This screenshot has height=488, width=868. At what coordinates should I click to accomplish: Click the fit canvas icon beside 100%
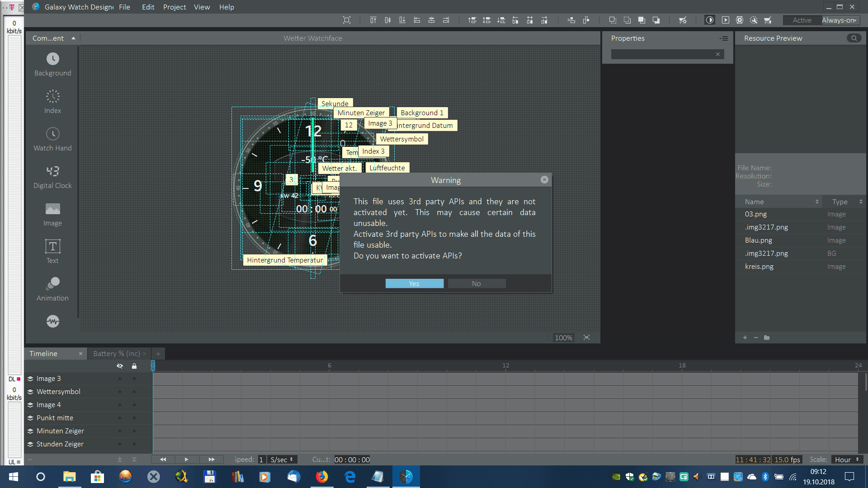pyautogui.click(x=586, y=338)
